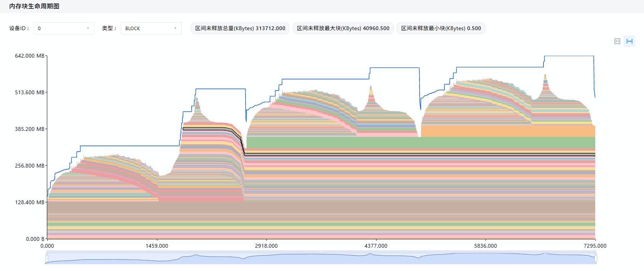This screenshot has height=271, width=644.
Task: Select the orange memory block at right
Action: click(508, 131)
